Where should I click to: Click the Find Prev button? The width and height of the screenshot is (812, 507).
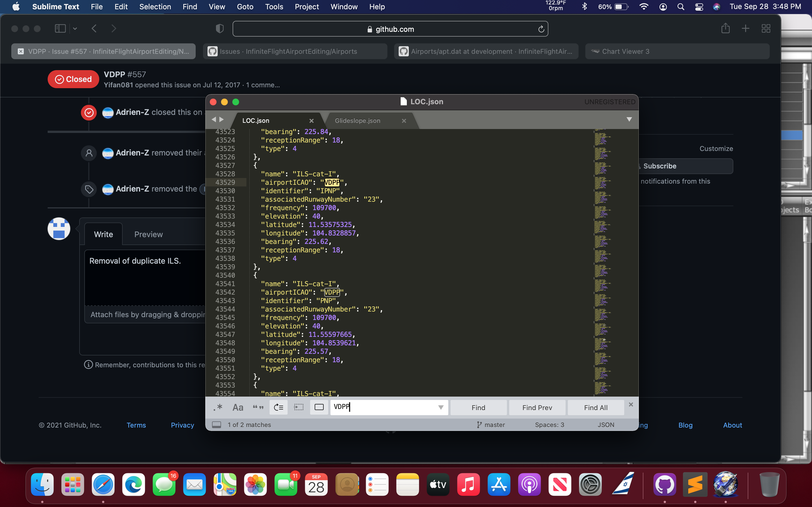pyautogui.click(x=537, y=407)
